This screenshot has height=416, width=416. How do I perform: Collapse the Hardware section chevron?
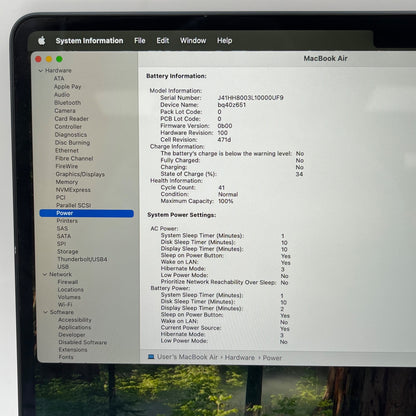[41, 71]
